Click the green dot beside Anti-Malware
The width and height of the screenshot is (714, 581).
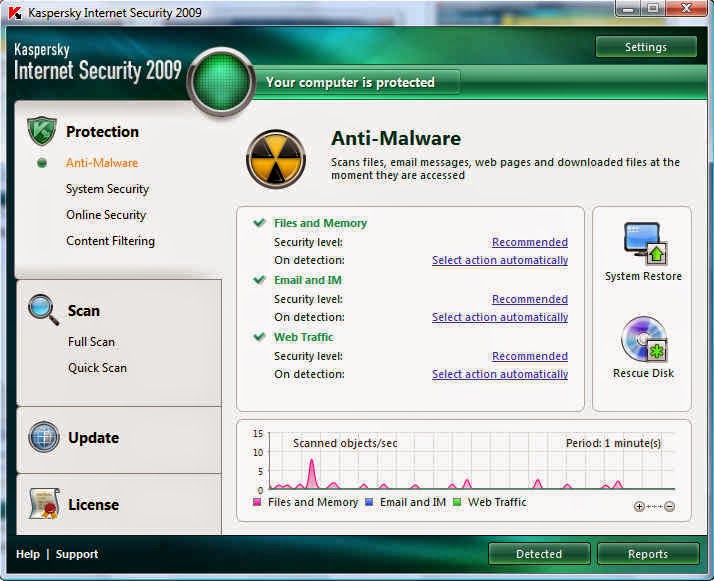(42, 163)
